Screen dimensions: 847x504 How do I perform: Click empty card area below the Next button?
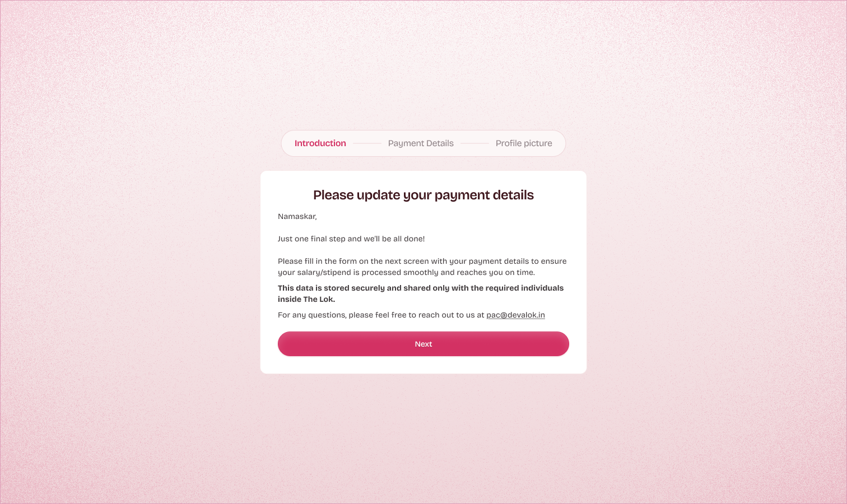(x=424, y=365)
